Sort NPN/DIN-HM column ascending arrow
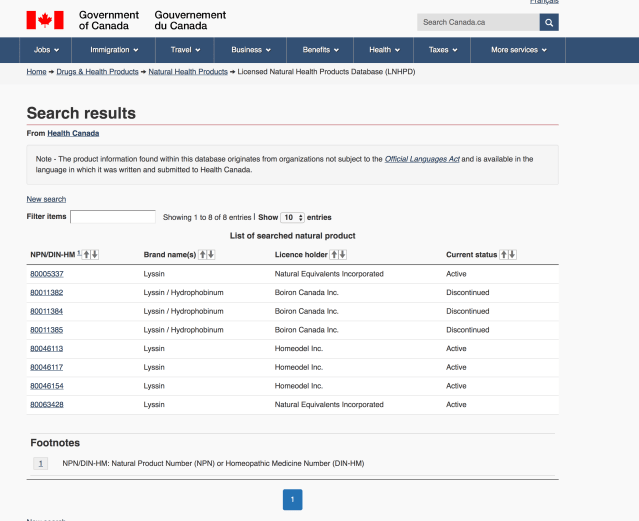The height and width of the screenshot is (521, 639). pos(88,255)
